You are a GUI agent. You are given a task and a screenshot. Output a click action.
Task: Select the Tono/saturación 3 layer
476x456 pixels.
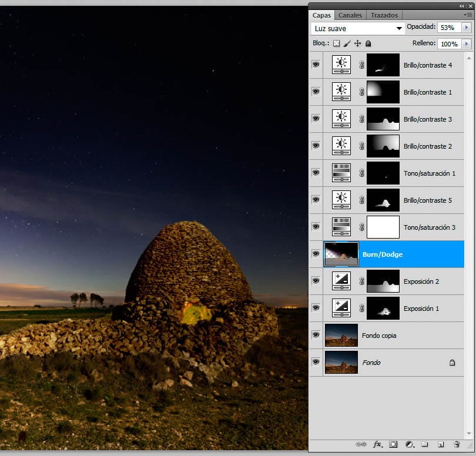(x=429, y=227)
